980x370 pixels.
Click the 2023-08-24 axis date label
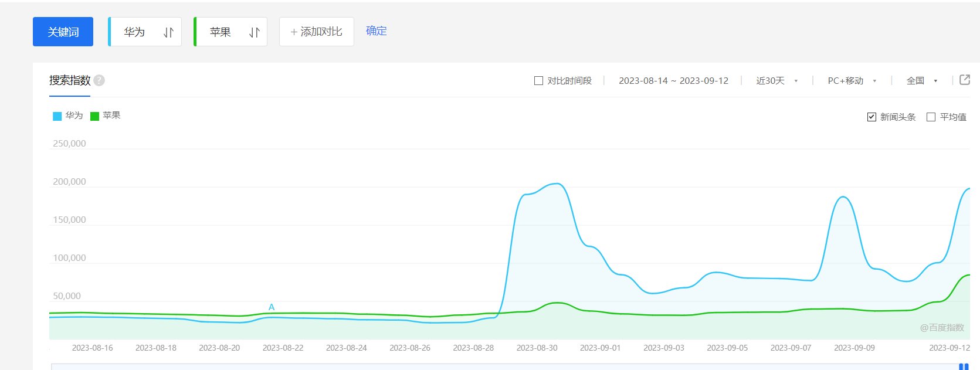click(x=347, y=348)
